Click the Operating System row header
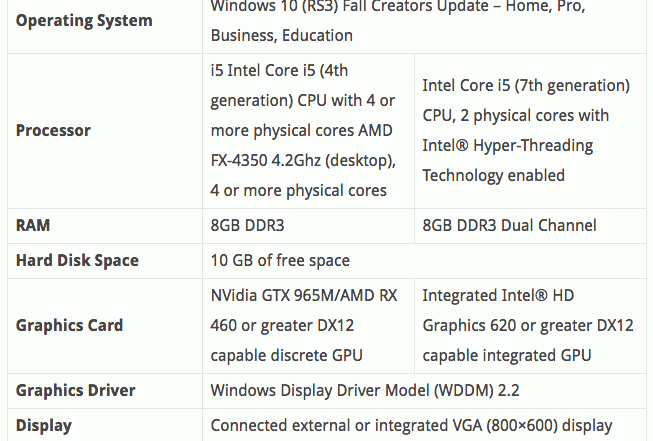Viewport: 653px width, 441px height. (84, 20)
